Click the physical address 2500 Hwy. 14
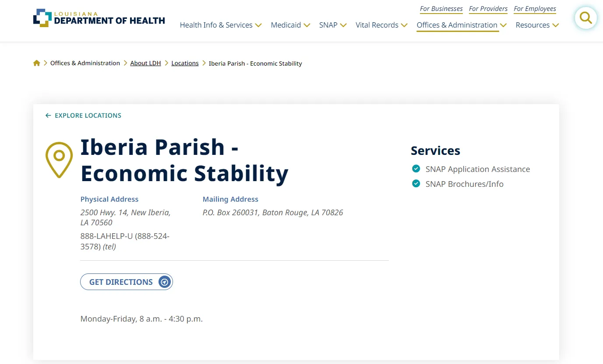 click(x=126, y=217)
